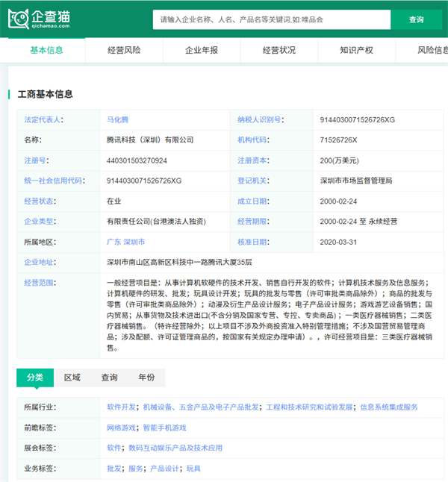Open the 企业年报 tab
The image size is (448, 482).
[x=202, y=50]
